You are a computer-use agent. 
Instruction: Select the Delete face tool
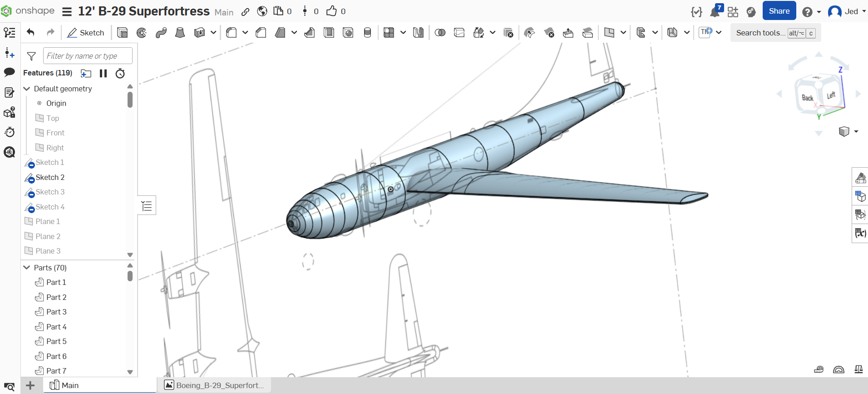click(x=549, y=32)
